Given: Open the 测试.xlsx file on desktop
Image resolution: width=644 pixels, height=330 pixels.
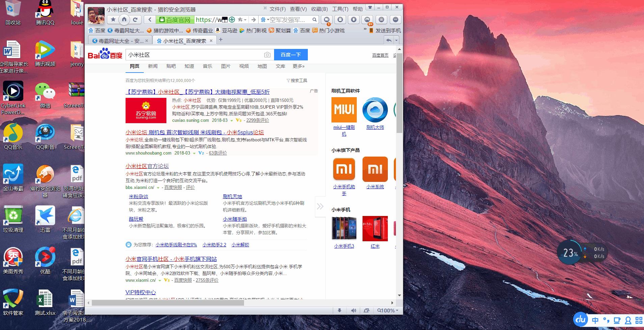Looking at the screenshot, I should tap(45, 303).
